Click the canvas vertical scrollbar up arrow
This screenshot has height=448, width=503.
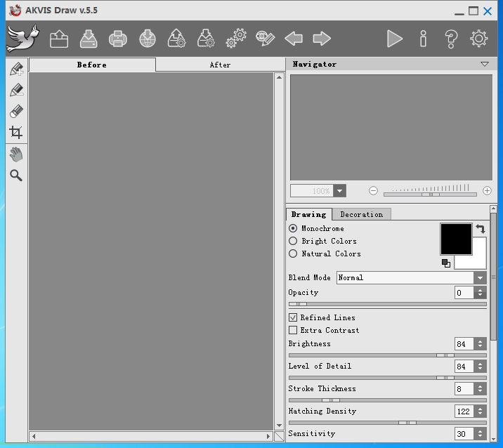[x=279, y=77]
